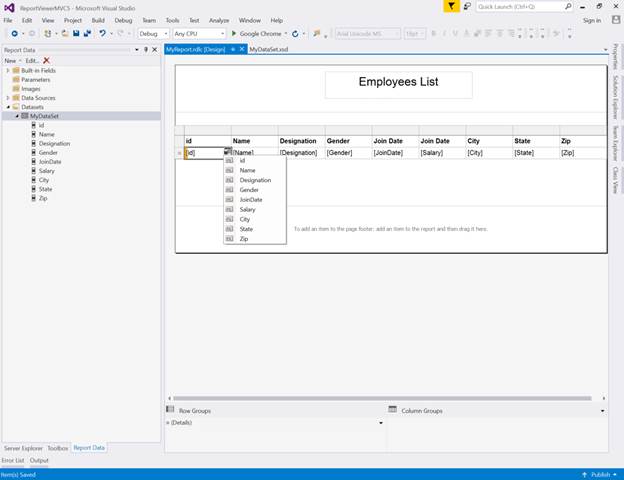Click the icon left of MyDataSet tree node
Image resolution: width=624 pixels, height=480 pixels.
coord(25,116)
